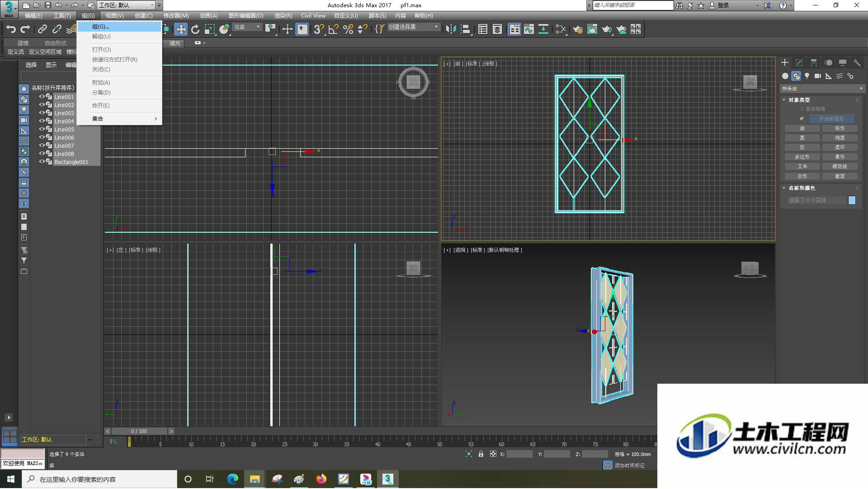Select Line004 in the scene explorer
The image size is (868, 489).
coord(64,121)
